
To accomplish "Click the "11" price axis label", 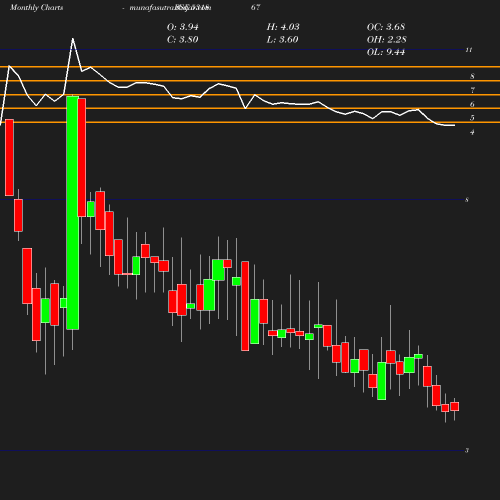I will coord(469,50).
